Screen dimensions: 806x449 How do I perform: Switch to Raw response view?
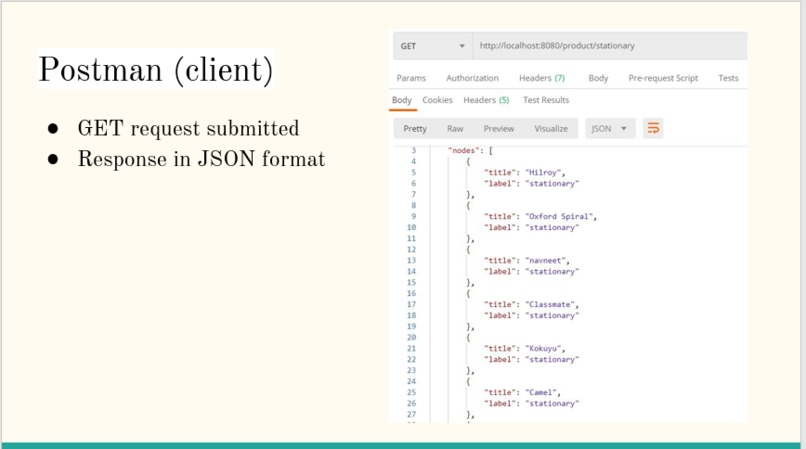pyautogui.click(x=455, y=129)
